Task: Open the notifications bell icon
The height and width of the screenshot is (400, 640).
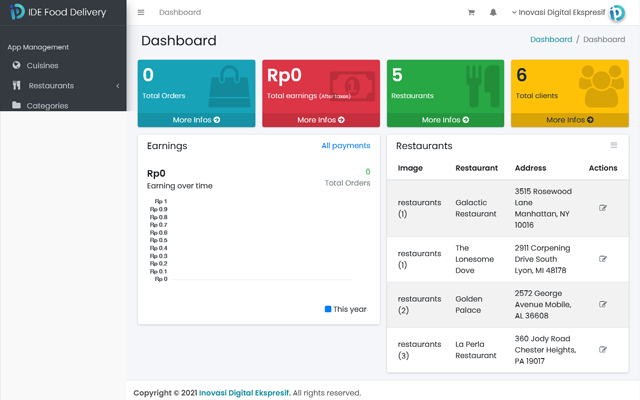Action: point(493,13)
